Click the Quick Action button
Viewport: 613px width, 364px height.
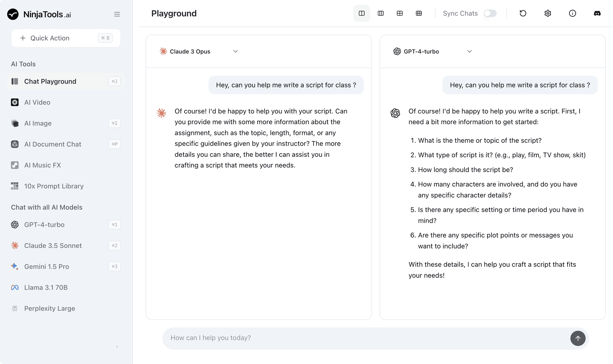(66, 38)
